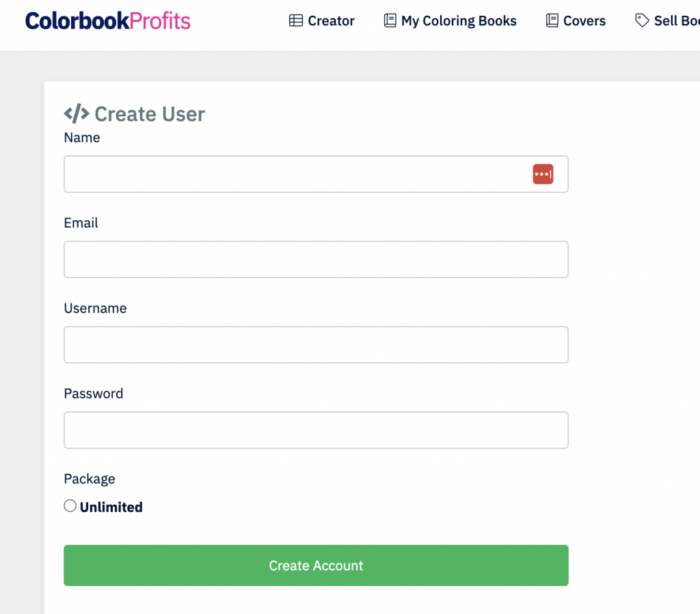Focus the Name input field
Image resolution: width=700 pixels, height=614 pixels.
coord(316,174)
